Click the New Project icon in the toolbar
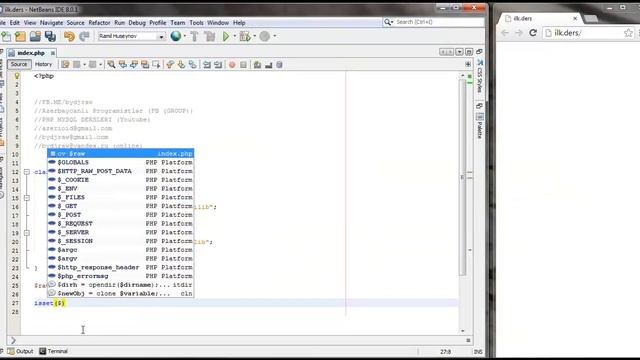 click(x=20, y=36)
